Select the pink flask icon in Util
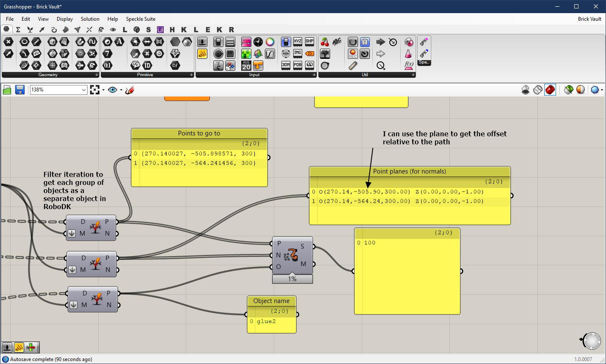 pos(408,54)
